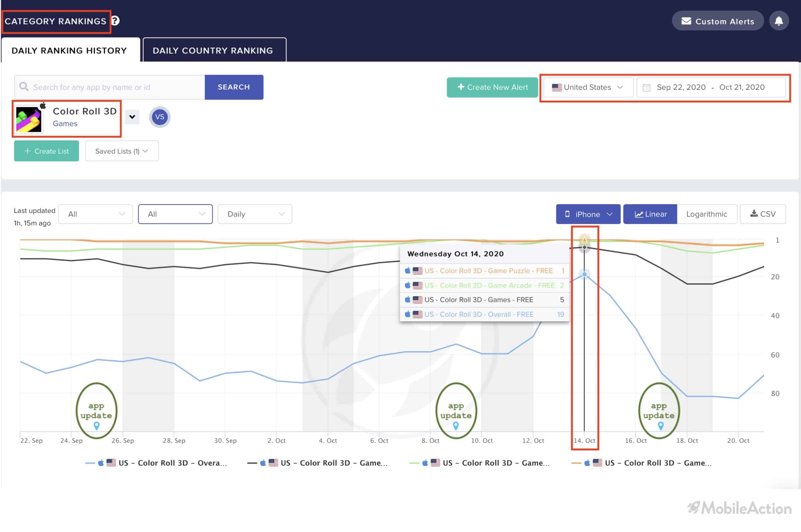Switch the chart scale to Logarithmic
The width and height of the screenshot is (801, 532).
(707, 214)
